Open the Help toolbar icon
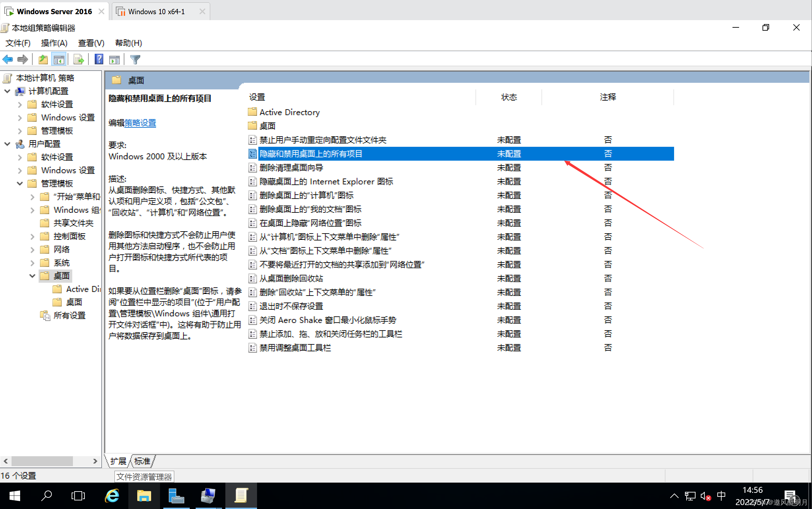812x509 pixels. pos(99,60)
